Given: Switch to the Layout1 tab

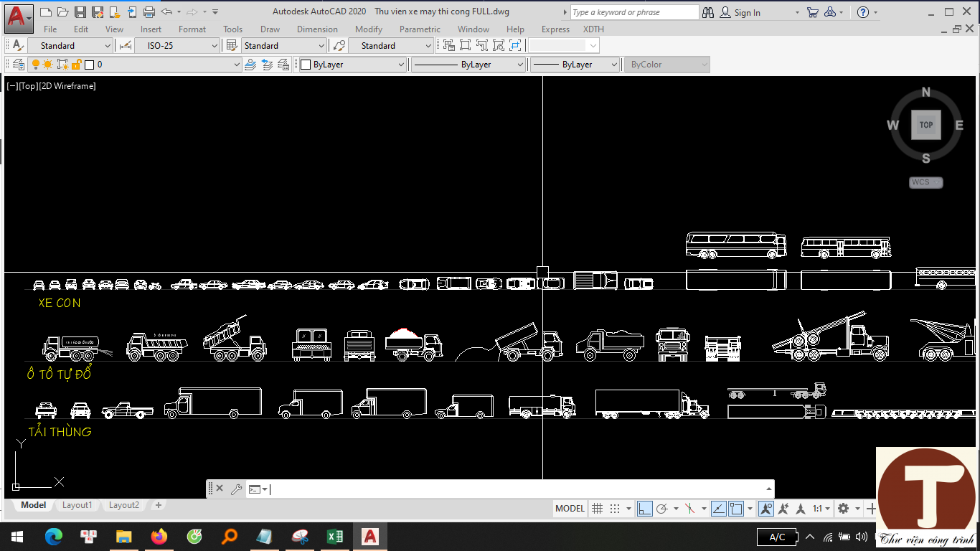Looking at the screenshot, I should (x=77, y=505).
